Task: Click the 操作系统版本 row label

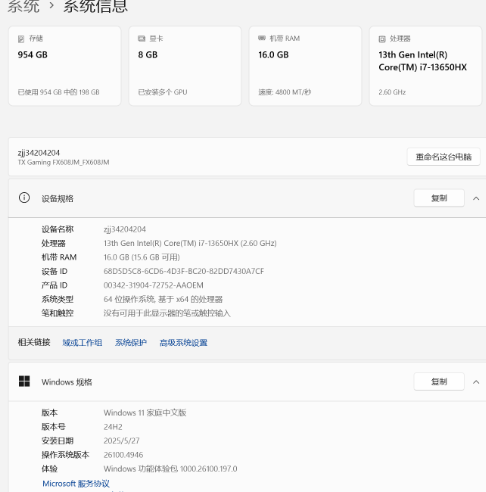Action: [x=65, y=455]
